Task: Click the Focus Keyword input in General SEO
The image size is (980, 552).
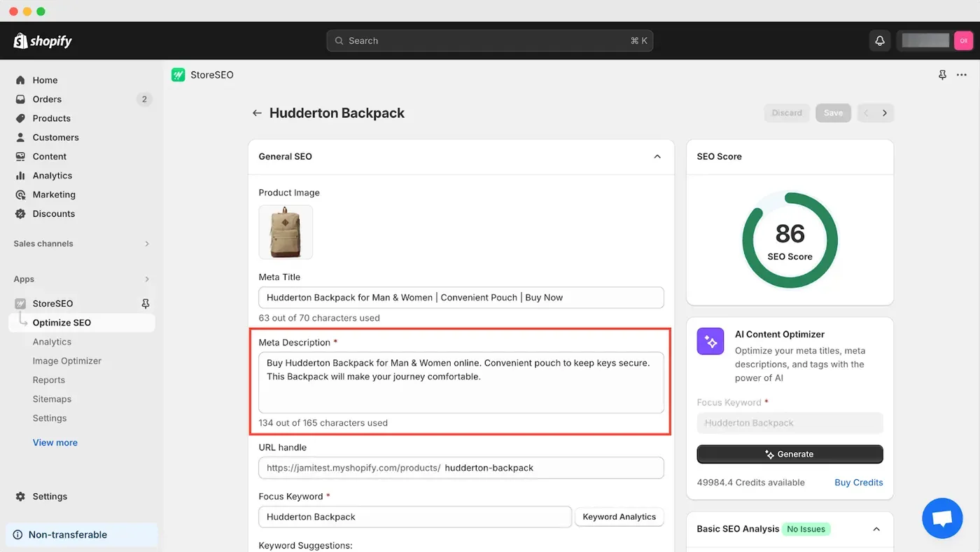Action: pos(415,517)
